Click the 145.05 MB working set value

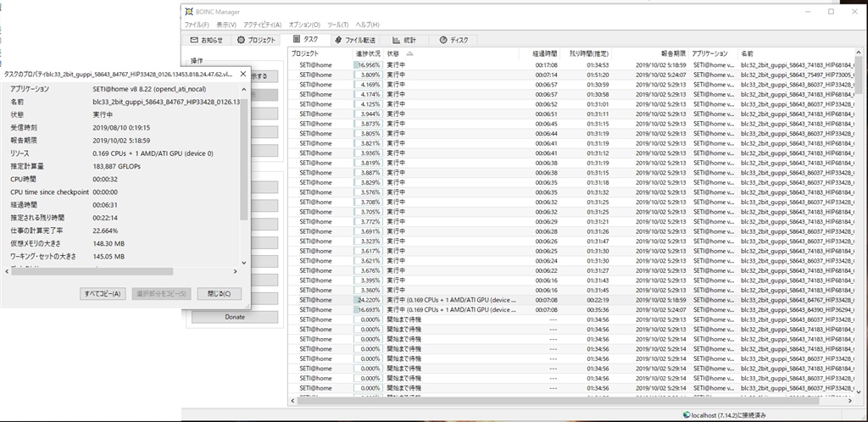(x=108, y=257)
